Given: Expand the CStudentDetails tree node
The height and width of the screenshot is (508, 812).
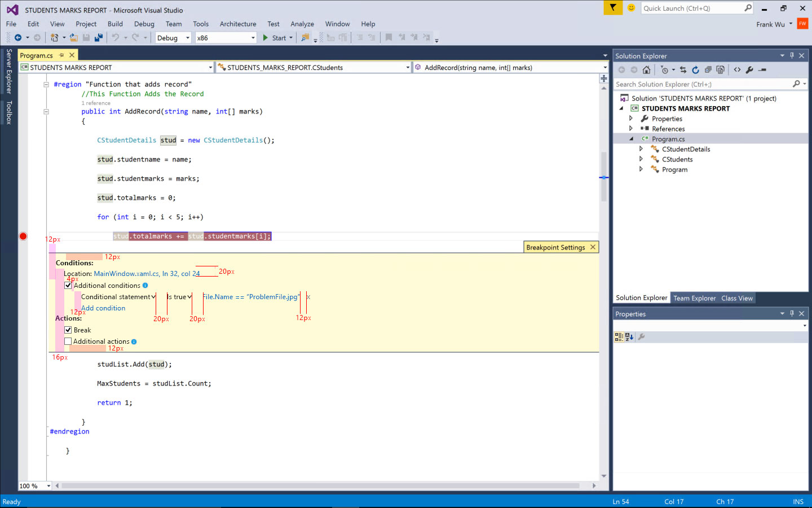Looking at the screenshot, I should (641, 149).
